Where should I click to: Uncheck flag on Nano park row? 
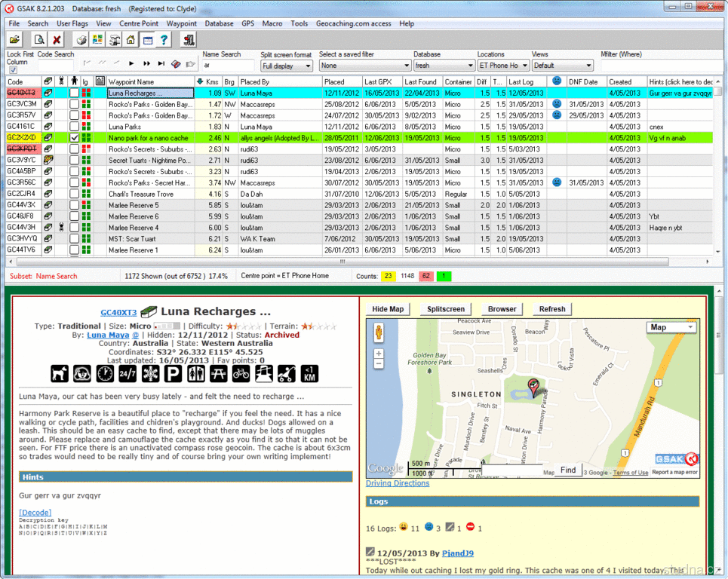(x=74, y=138)
